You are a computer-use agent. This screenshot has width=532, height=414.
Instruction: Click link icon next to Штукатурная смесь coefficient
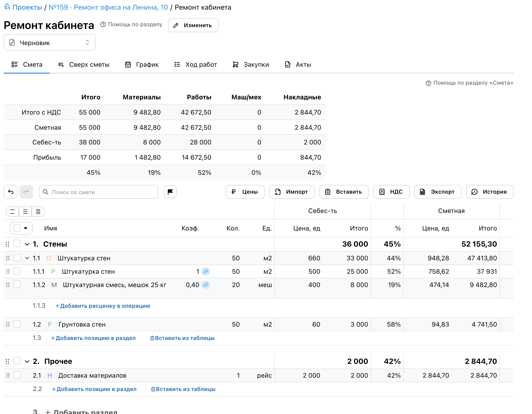pos(206,285)
